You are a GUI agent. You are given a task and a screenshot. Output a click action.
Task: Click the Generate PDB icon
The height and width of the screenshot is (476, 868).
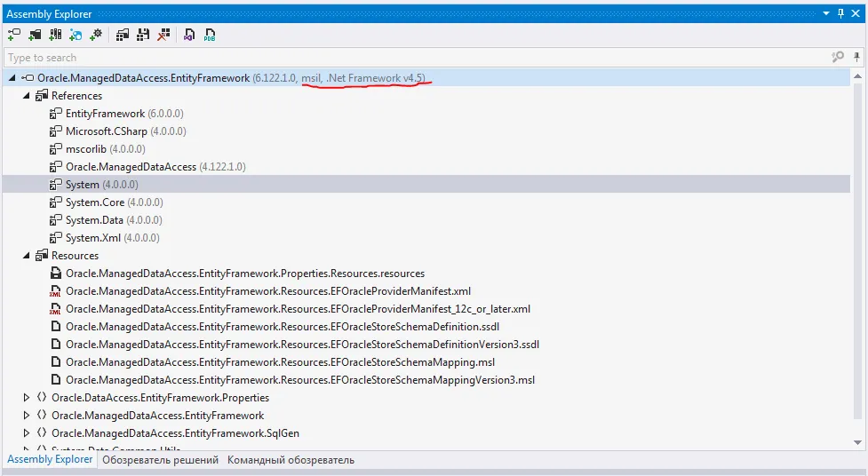[x=210, y=35]
